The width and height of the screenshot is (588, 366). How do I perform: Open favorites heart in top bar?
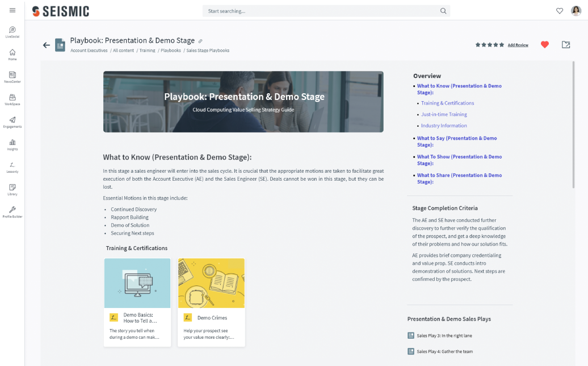pyautogui.click(x=560, y=11)
